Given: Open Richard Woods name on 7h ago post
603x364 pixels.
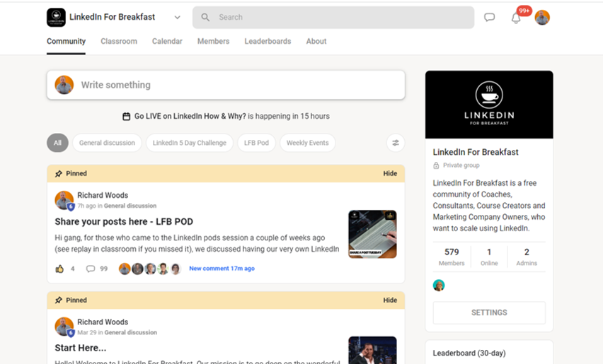Looking at the screenshot, I should pos(103,196).
